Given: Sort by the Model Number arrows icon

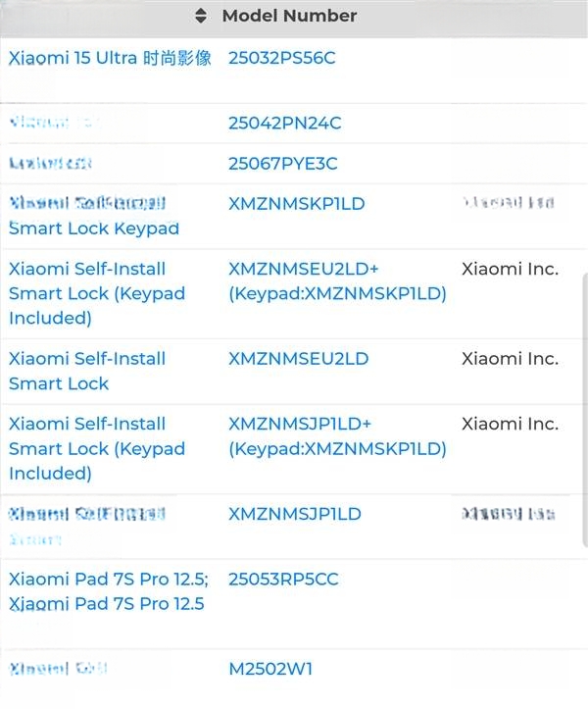Looking at the screenshot, I should [x=201, y=16].
